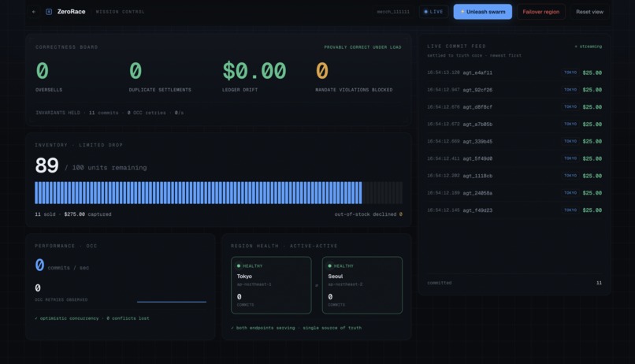Click the Reset view button
The height and width of the screenshot is (364, 635).
[589, 12]
